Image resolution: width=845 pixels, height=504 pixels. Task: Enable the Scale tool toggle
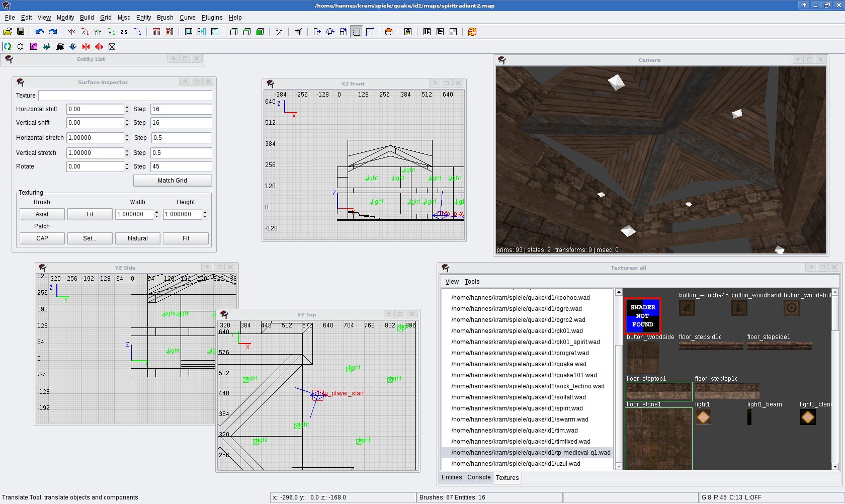pyautogui.click(x=344, y=32)
